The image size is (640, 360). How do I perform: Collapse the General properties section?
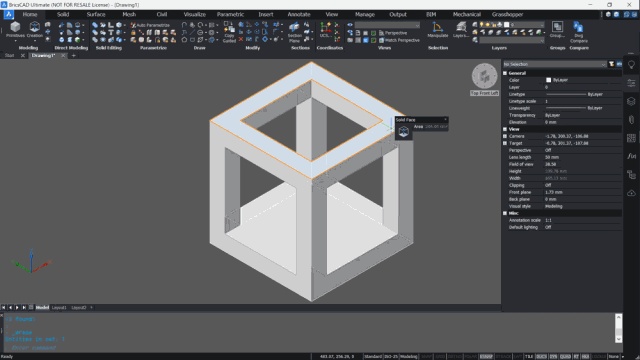click(x=505, y=73)
